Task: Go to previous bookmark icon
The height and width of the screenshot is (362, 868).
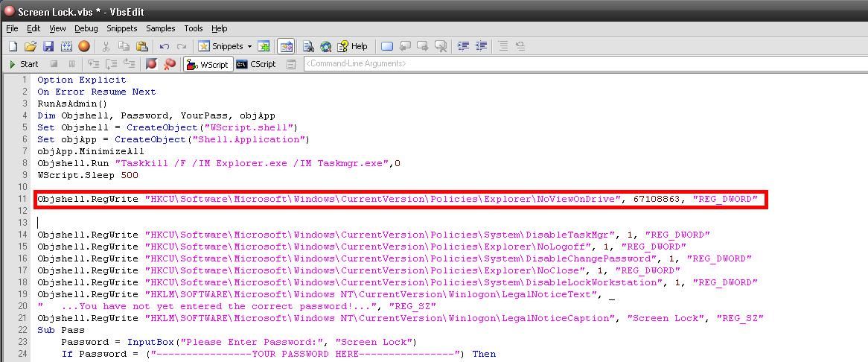Action: (x=405, y=46)
